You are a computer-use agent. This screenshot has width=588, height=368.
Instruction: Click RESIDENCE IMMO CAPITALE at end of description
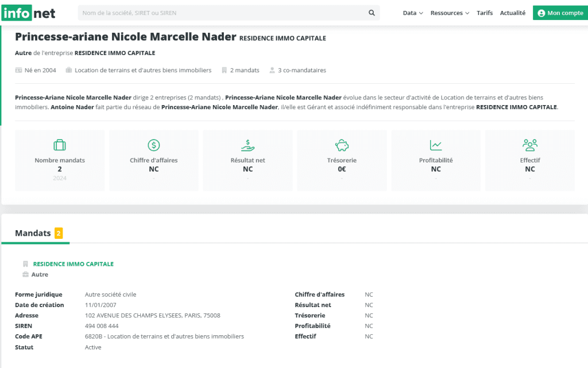(516, 107)
